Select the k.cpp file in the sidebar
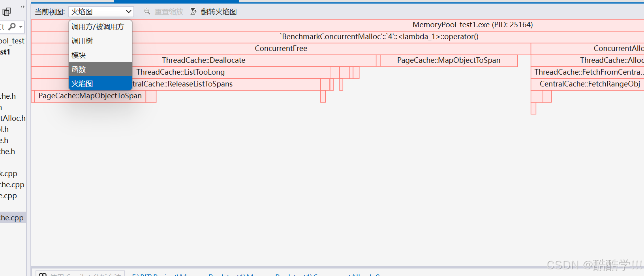Screen dimensions: 644x276 point(9,173)
